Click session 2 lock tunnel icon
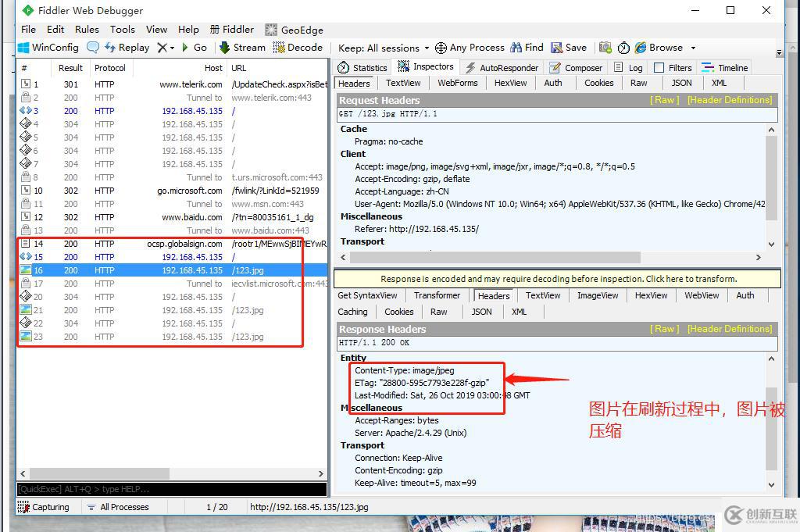The width and height of the screenshot is (800, 532). click(26, 98)
